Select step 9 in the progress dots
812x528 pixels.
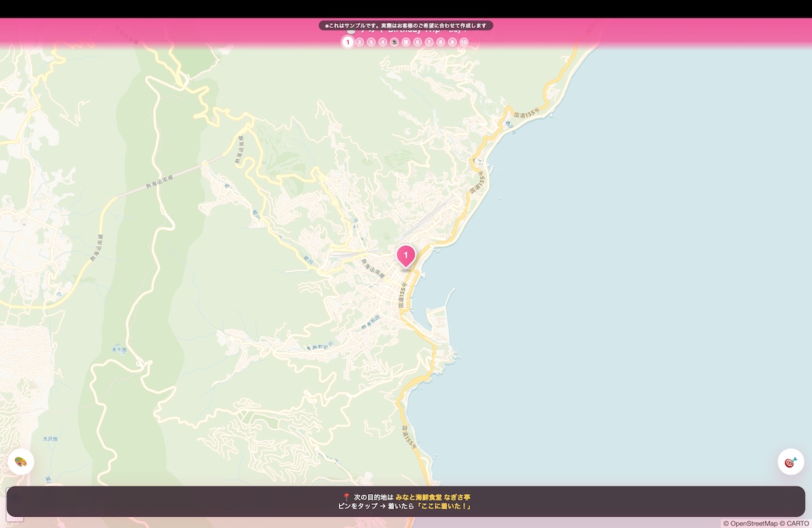pyautogui.click(x=452, y=42)
